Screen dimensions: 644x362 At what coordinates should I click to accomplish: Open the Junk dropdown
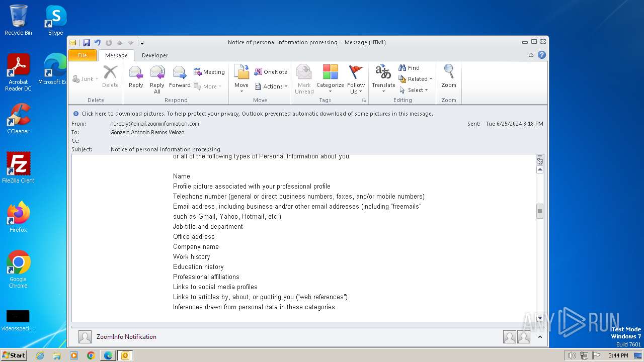86,79
